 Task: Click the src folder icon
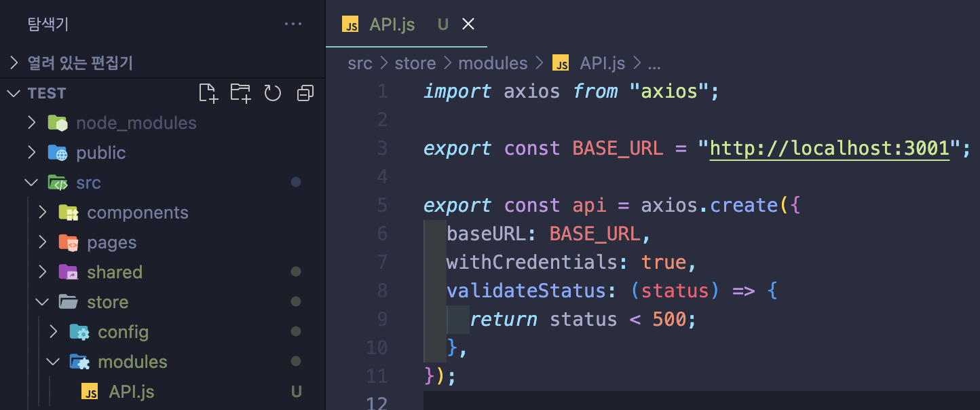click(58, 183)
